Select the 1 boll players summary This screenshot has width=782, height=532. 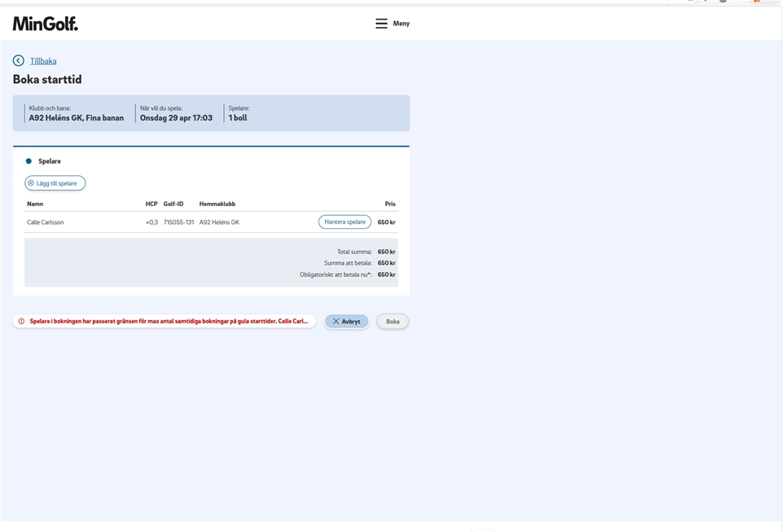click(x=238, y=118)
